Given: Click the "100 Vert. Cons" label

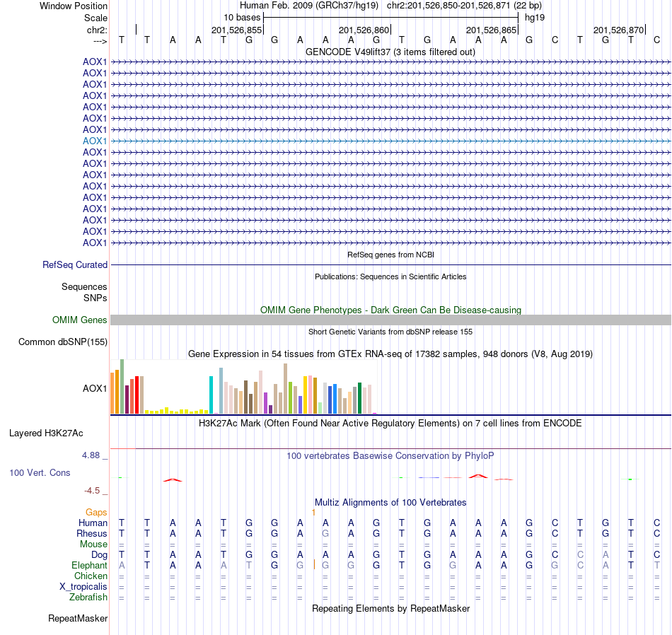Looking at the screenshot, I should coord(40,472).
